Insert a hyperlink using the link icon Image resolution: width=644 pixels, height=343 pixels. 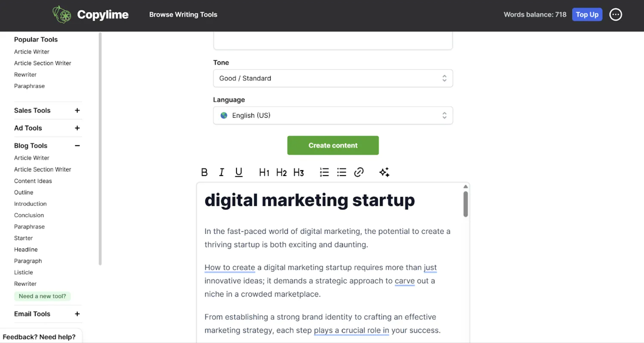pyautogui.click(x=359, y=172)
